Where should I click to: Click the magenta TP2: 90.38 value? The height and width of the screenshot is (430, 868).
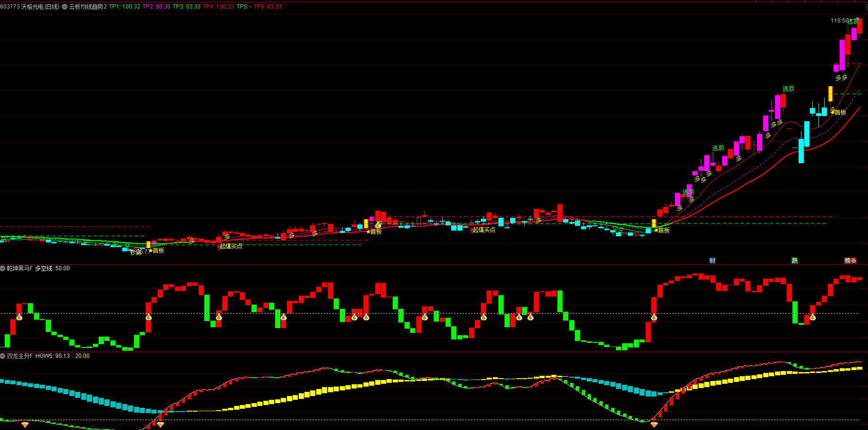(x=156, y=7)
